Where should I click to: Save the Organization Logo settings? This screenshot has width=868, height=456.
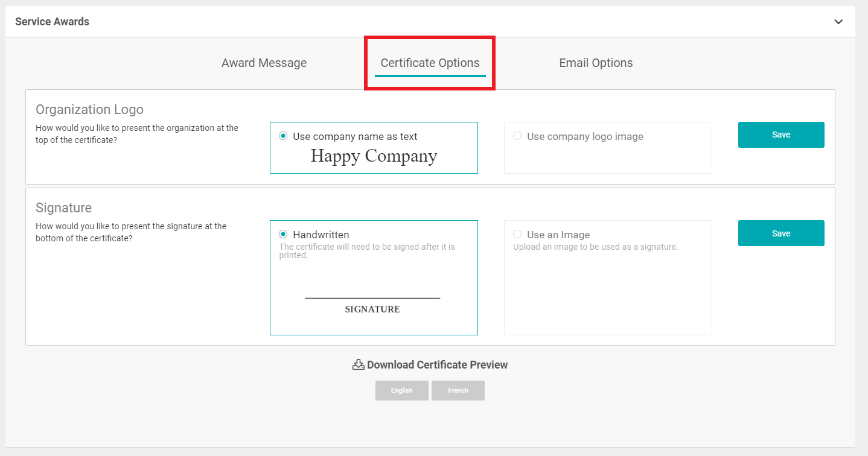tap(780, 135)
